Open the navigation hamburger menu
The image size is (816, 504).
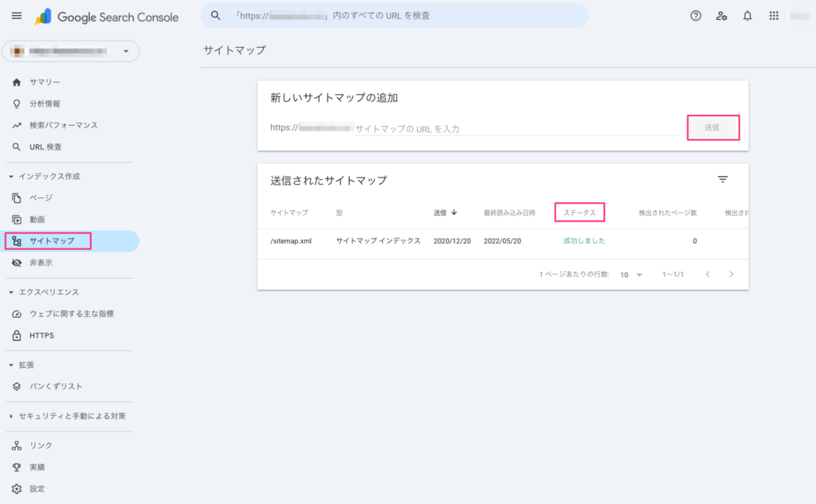17,15
